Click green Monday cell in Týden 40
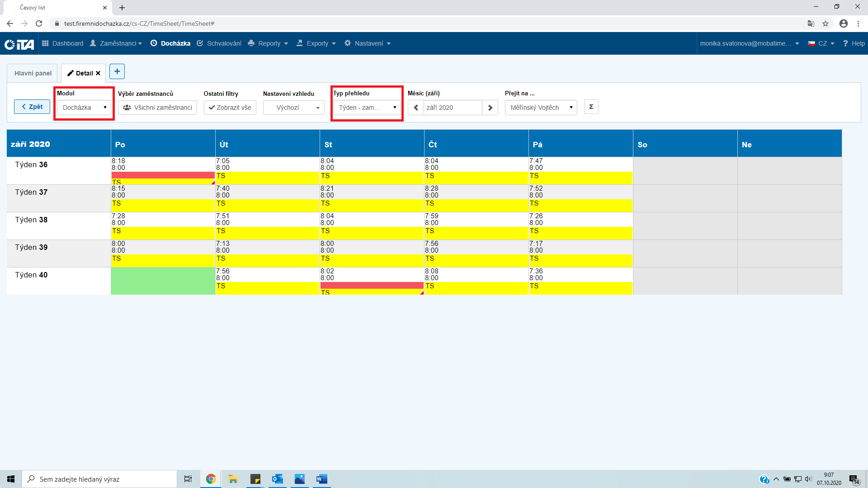Image resolution: width=868 pixels, height=488 pixels. coord(163,281)
